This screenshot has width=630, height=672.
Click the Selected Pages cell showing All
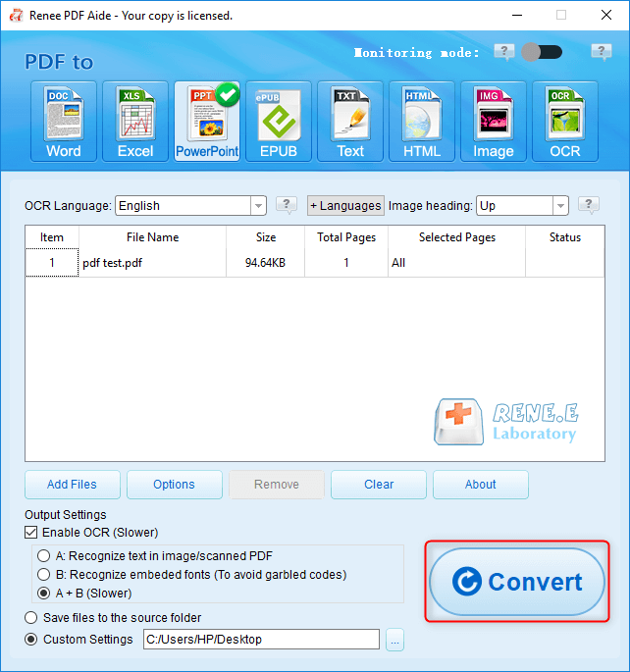pos(456,263)
